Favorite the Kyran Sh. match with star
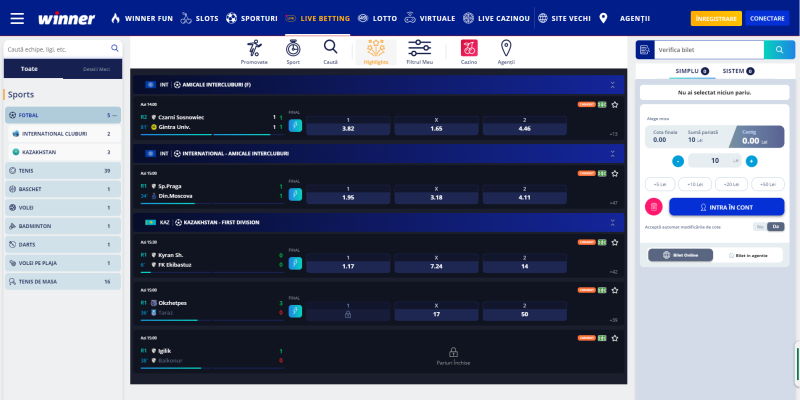 pos(615,242)
